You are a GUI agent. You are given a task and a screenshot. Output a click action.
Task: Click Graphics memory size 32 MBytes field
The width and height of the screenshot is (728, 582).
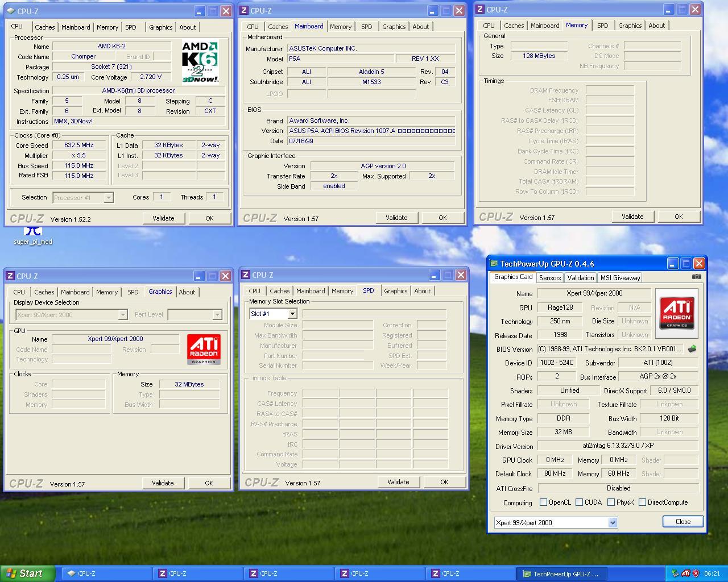pyautogui.click(x=189, y=384)
